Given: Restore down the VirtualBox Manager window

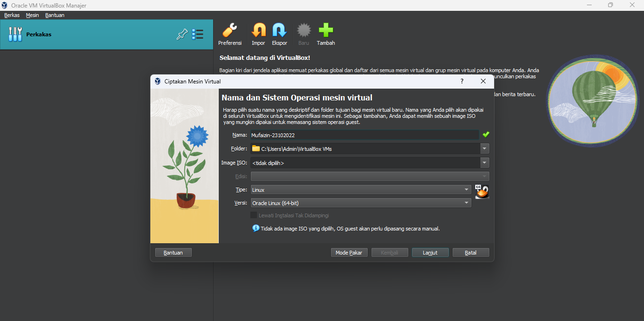Looking at the screenshot, I should tap(611, 5).
